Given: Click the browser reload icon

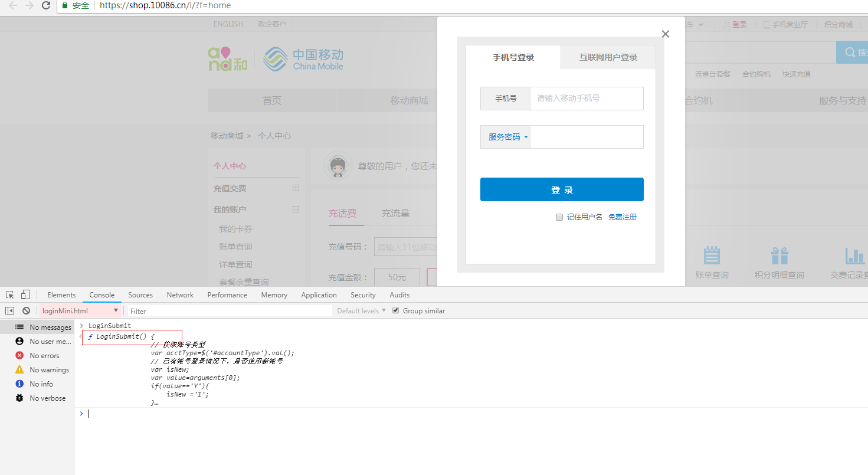Looking at the screenshot, I should [x=46, y=5].
